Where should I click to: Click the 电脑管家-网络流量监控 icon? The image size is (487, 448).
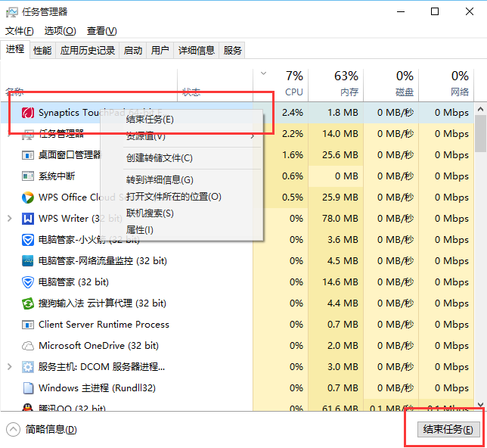point(28,261)
